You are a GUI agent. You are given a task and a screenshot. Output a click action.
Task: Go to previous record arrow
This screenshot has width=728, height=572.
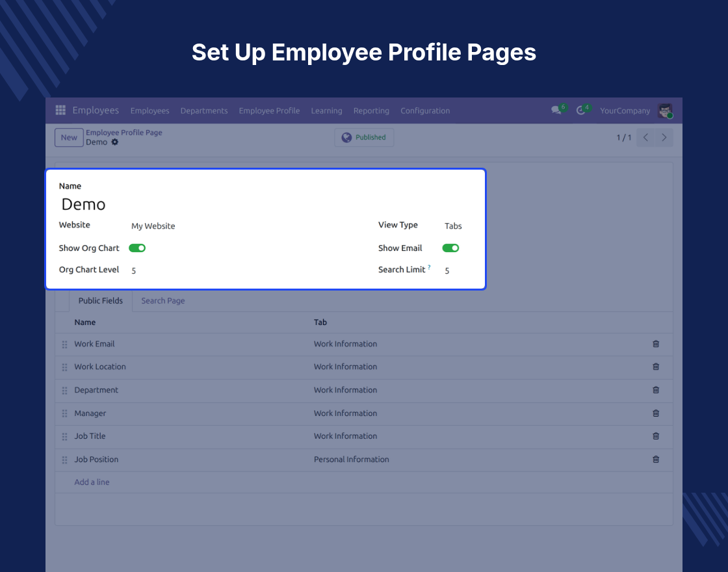coord(645,137)
